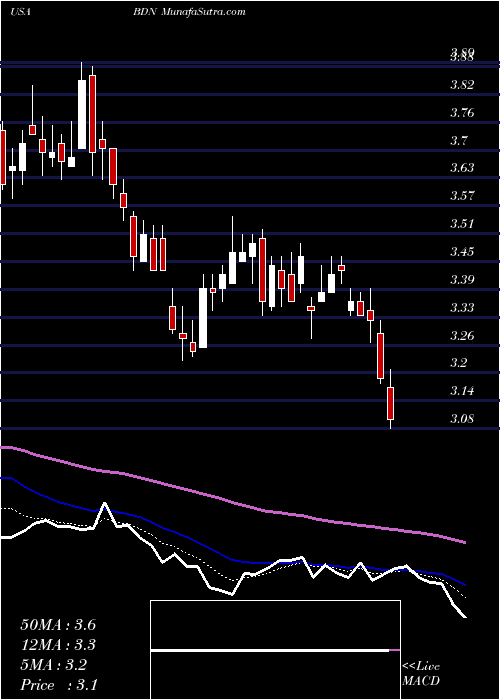Screen dimensions: 500x700
Task: Click the 50MA : 3.6 readout
Action: [x=58, y=625]
